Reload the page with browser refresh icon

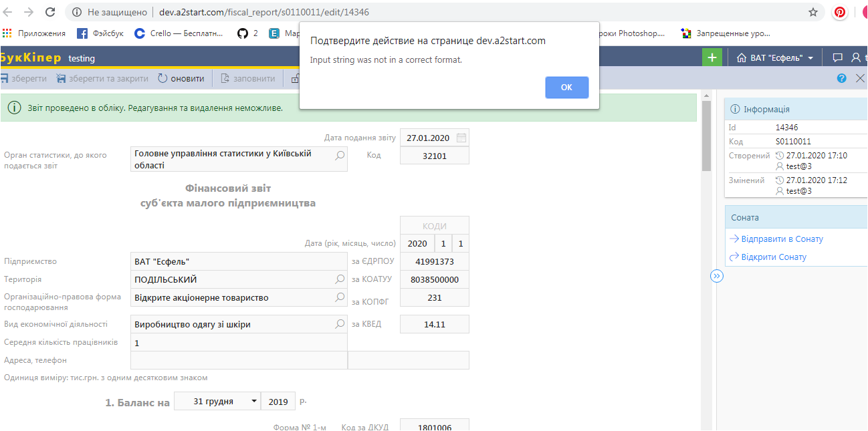pos(50,12)
